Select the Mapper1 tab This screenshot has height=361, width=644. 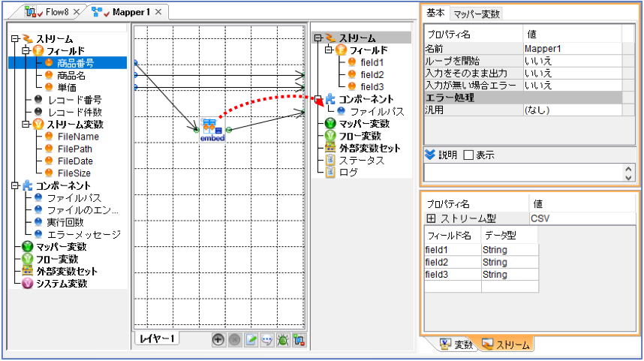pos(131,12)
